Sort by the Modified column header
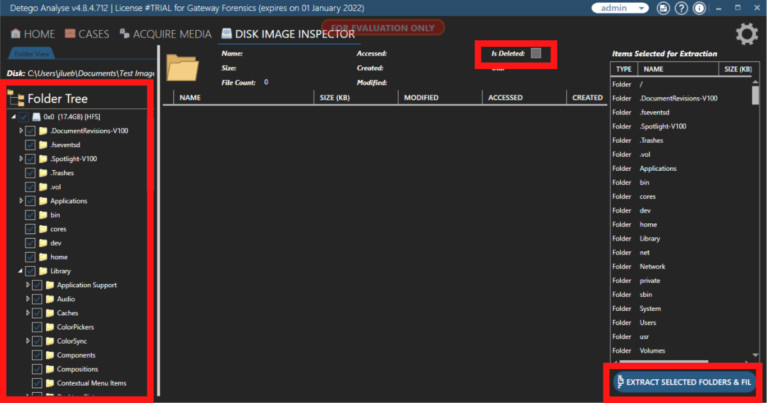Image resolution: width=768 pixels, height=403 pixels. coord(424,98)
